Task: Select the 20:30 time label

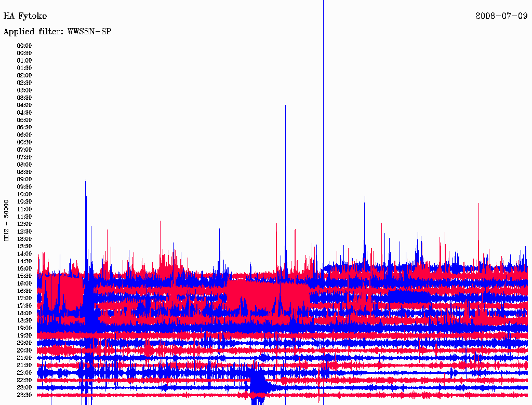Action: pyautogui.click(x=24, y=350)
